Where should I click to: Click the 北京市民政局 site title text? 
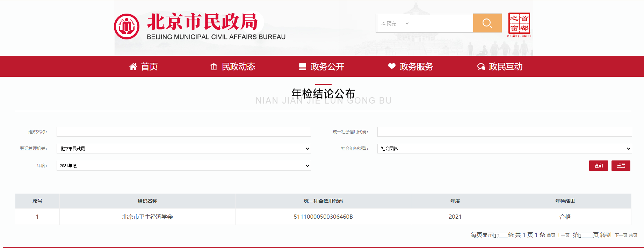202,22
